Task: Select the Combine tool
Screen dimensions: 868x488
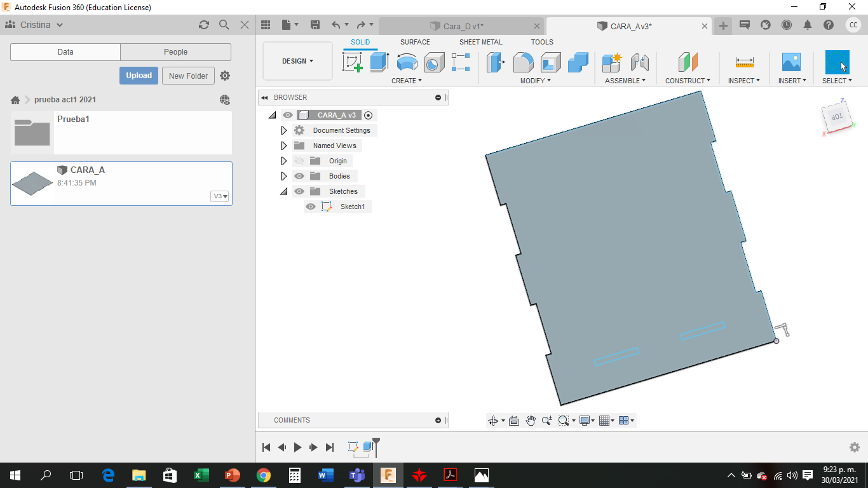Action: tap(578, 62)
